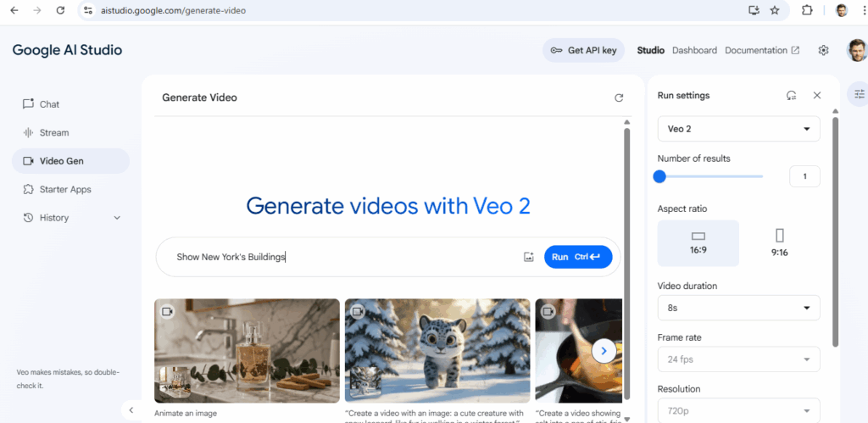The image size is (868, 423).
Task: Select perfume bottle Animate an image thumbnail
Action: click(x=247, y=350)
